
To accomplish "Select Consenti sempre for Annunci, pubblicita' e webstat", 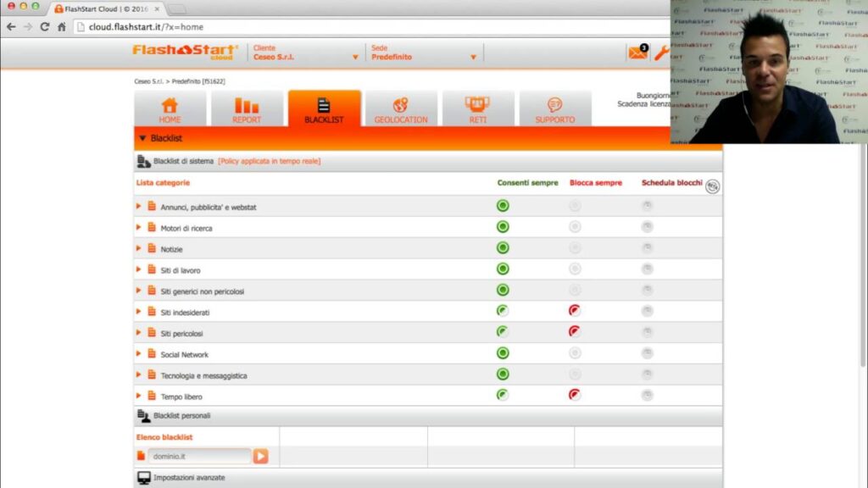I will (x=503, y=206).
